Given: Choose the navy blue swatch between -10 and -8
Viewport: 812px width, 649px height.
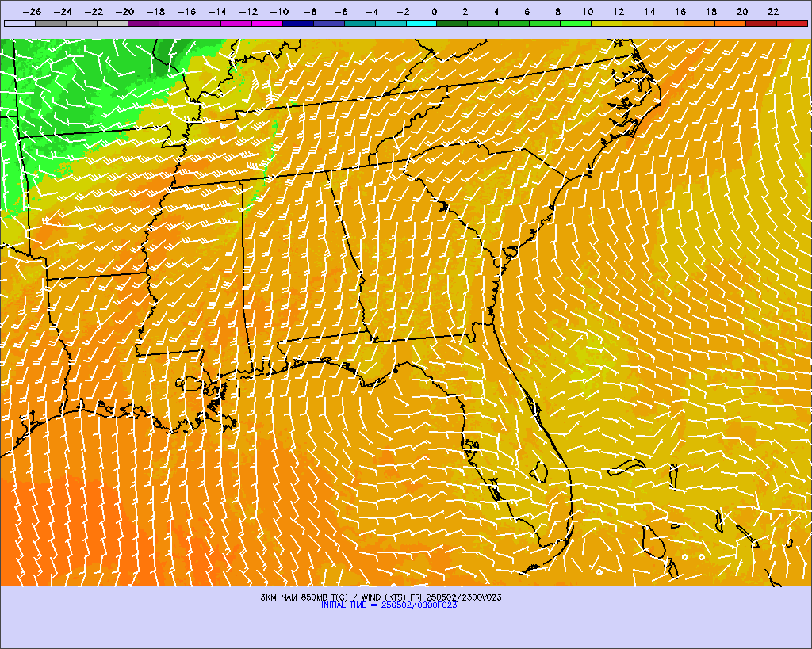Looking at the screenshot, I should pos(298,23).
